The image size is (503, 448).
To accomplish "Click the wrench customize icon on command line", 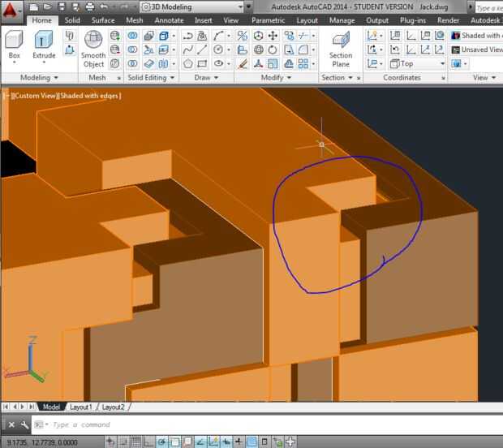I will click(24, 424).
